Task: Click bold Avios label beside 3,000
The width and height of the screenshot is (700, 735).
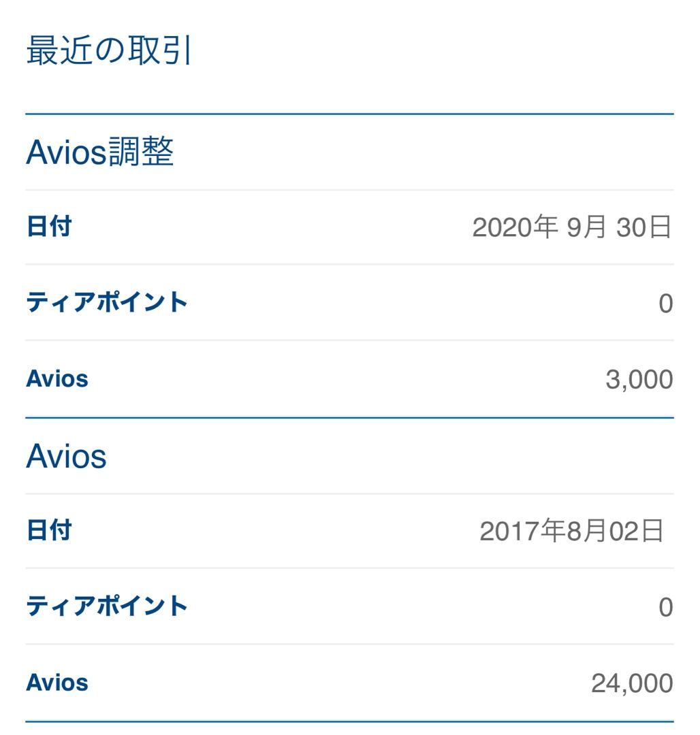Action: click(57, 379)
